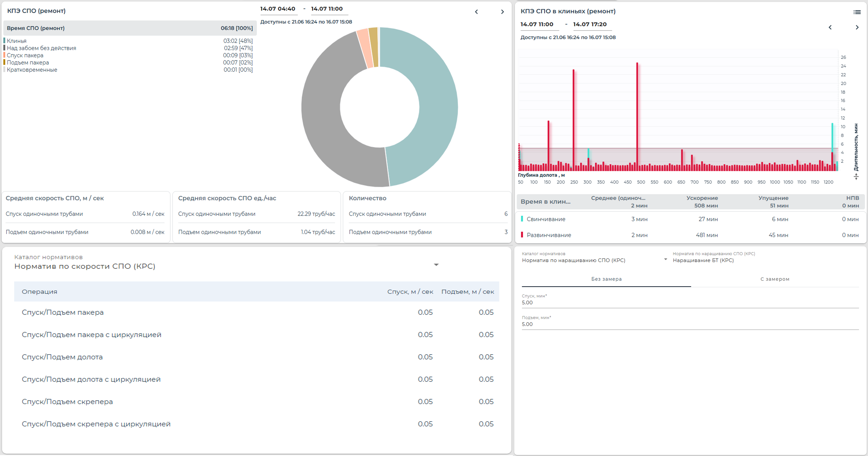Click Средняя скорость СПО, м / сек title
Image resolution: width=868 pixels, height=456 pixels.
tap(55, 198)
